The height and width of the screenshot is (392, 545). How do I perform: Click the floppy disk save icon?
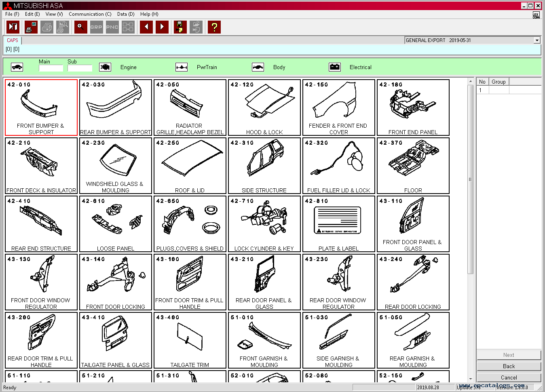coord(180,27)
